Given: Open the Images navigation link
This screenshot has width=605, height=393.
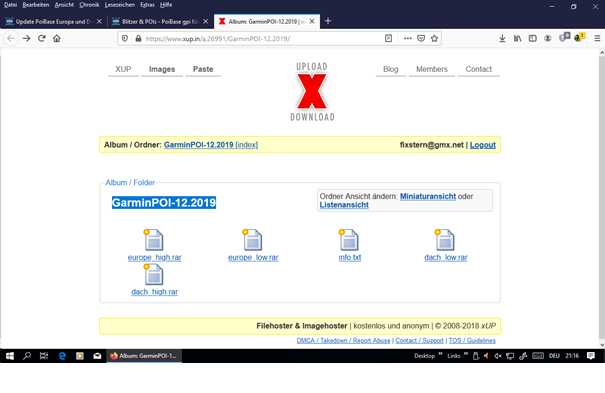Looking at the screenshot, I should click(162, 69).
